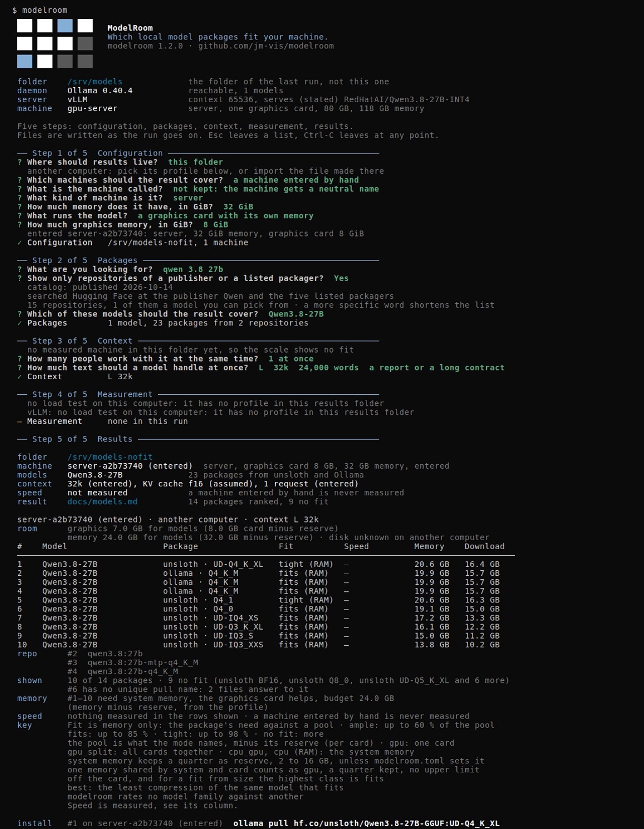This screenshot has width=644, height=829.
Task: Select repo entry "#4 qwen3.8:27b-q4_K_M"
Action: 123,671
